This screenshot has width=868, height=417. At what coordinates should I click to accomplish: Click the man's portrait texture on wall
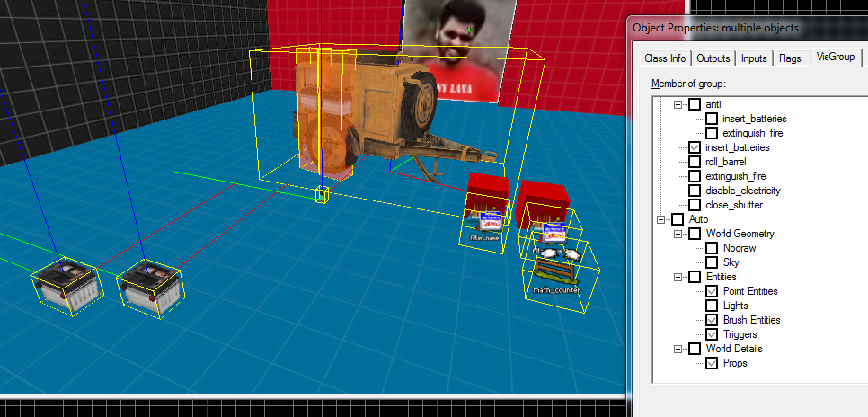coord(459,50)
